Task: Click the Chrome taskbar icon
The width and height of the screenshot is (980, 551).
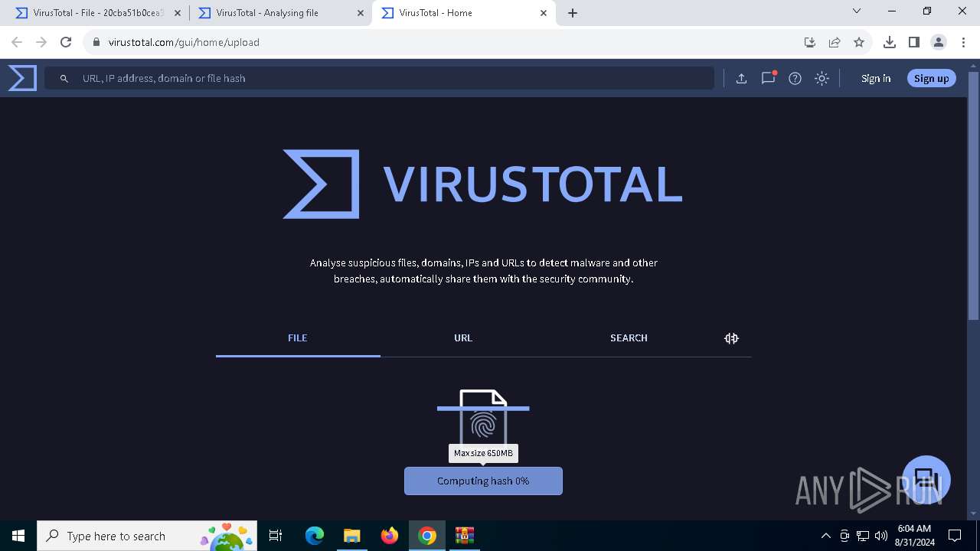Action: pyautogui.click(x=427, y=536)
